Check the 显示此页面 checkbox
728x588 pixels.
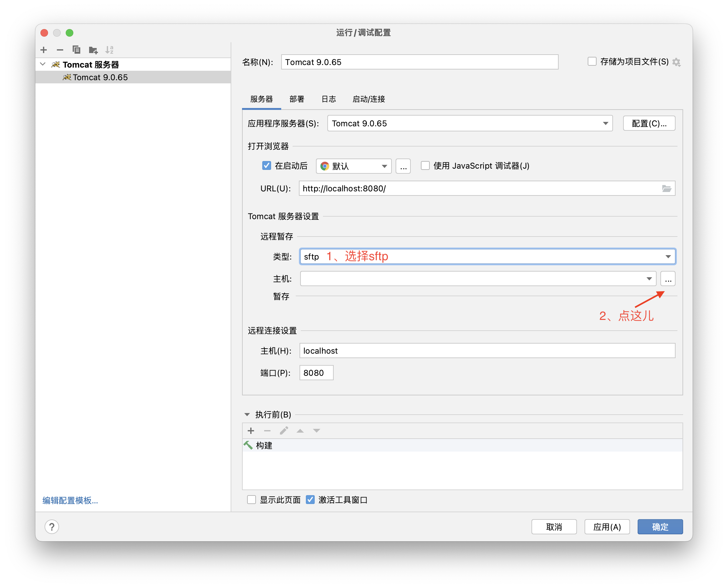pos(252,500)
